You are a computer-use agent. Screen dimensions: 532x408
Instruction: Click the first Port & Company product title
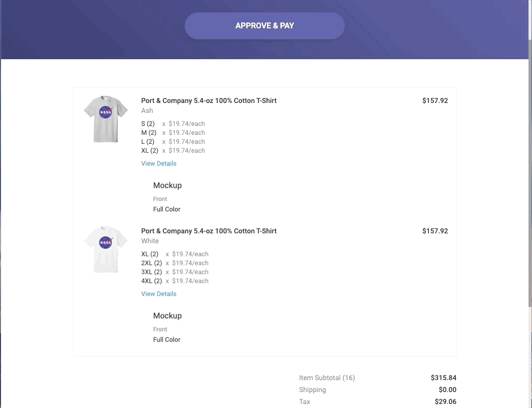[209, 101]
